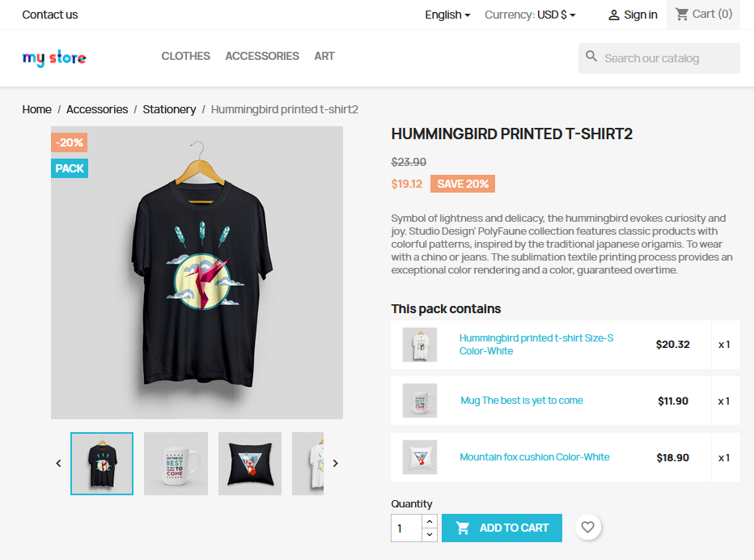Click the search magnifier icon
Screen dimensions: 754x560
591,57
